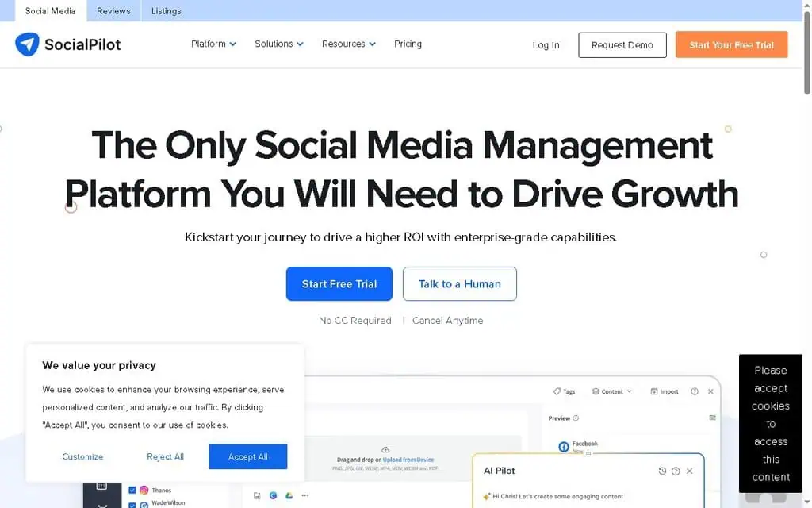
Task: Click the Facebook icon in Preview panel
Action: (x=564, y=447)
